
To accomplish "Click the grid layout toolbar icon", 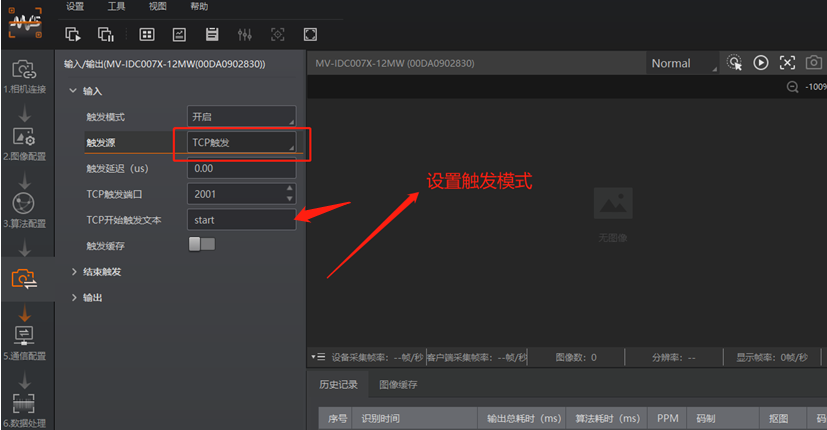I will tap(146, 34).
